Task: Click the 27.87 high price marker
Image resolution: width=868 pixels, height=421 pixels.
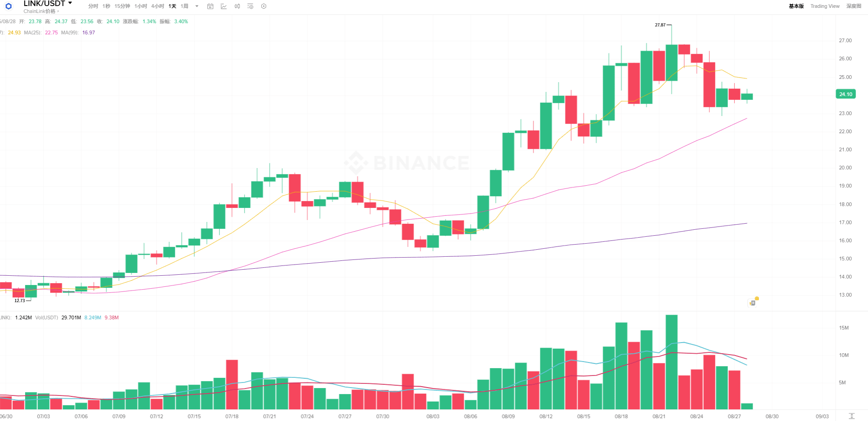Action: coord(660,25)
